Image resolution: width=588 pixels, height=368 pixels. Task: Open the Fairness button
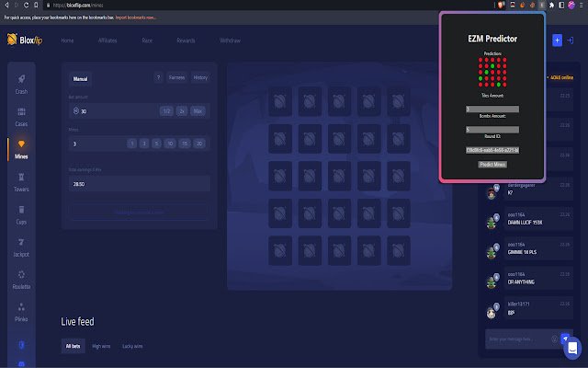tap(176, 77)
